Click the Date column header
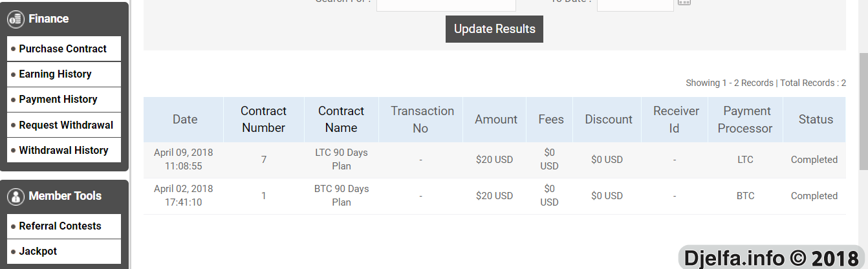This screenshot has height=269, width=868. pos(184,120)
